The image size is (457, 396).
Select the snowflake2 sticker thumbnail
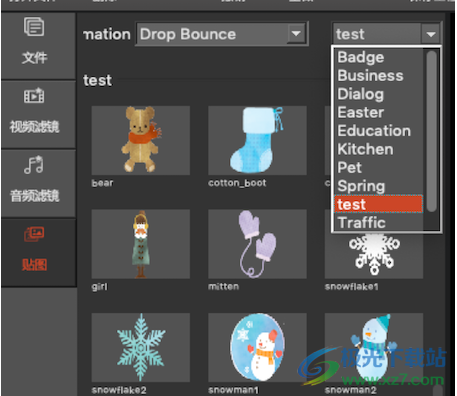coord(141,348)
